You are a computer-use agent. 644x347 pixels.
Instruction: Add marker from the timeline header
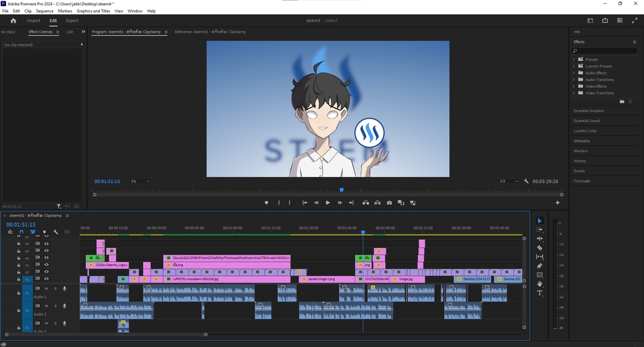tap(44, 232)
